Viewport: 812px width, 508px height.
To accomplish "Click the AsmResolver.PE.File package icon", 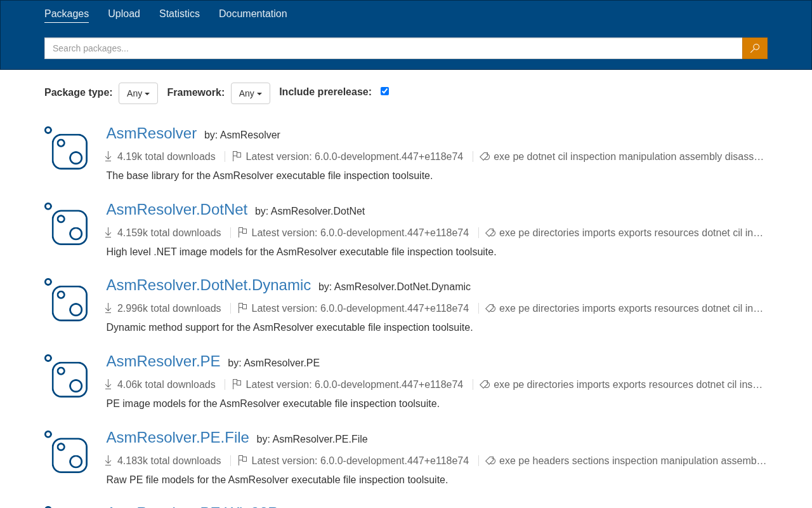I will pyautogui.click(x=66, y=452).
